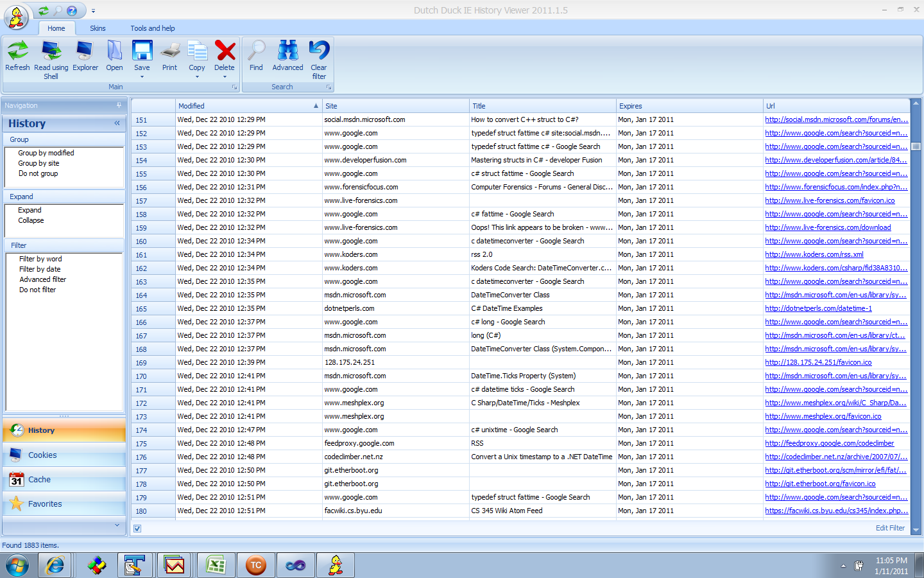
Task: Open the Cache navigation section
Action: pos(64,480)
